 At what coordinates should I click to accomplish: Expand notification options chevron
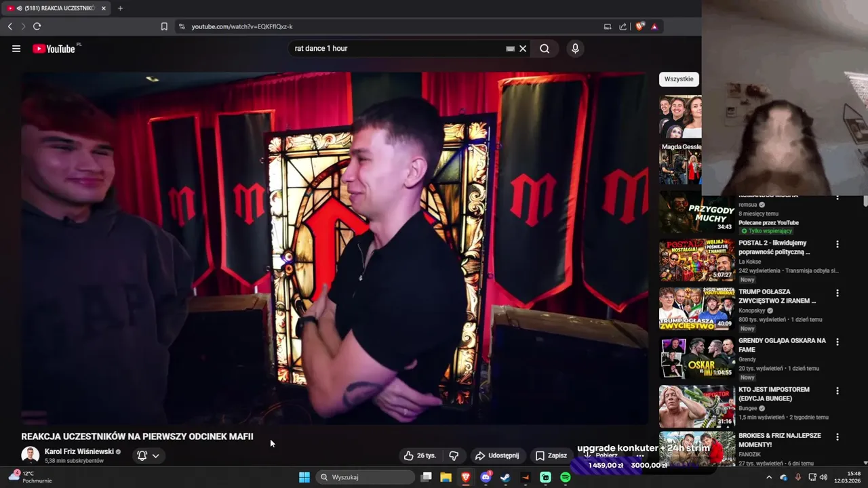coord(155,455)
